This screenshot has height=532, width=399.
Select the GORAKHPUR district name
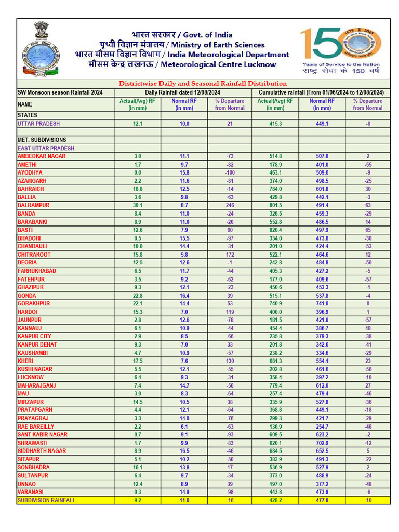click(x=34, y=303)
